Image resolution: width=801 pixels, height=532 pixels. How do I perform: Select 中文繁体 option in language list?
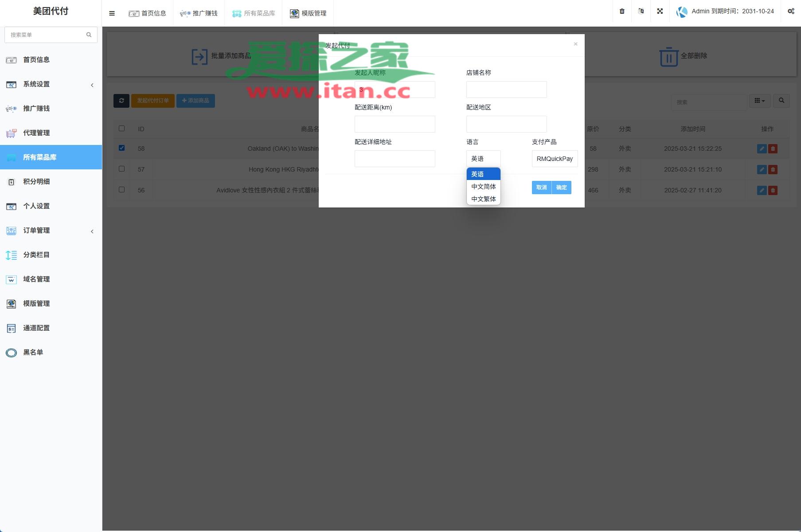point(483,199)
